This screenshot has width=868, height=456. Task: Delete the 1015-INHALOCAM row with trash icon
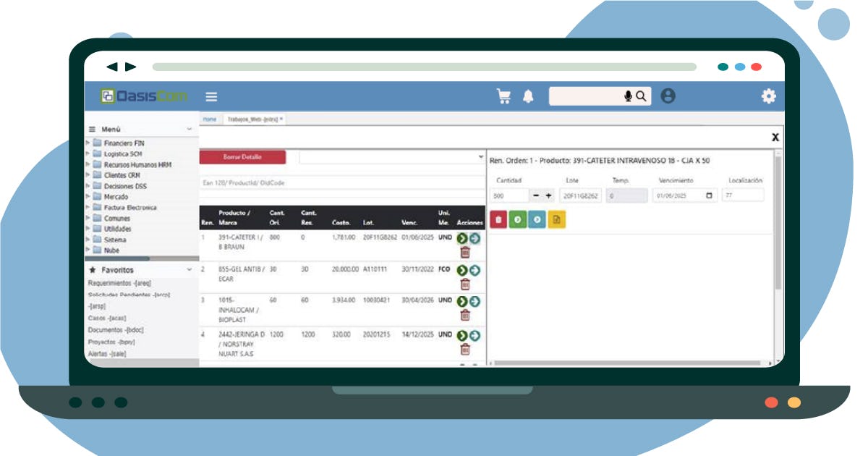point(465,315)
